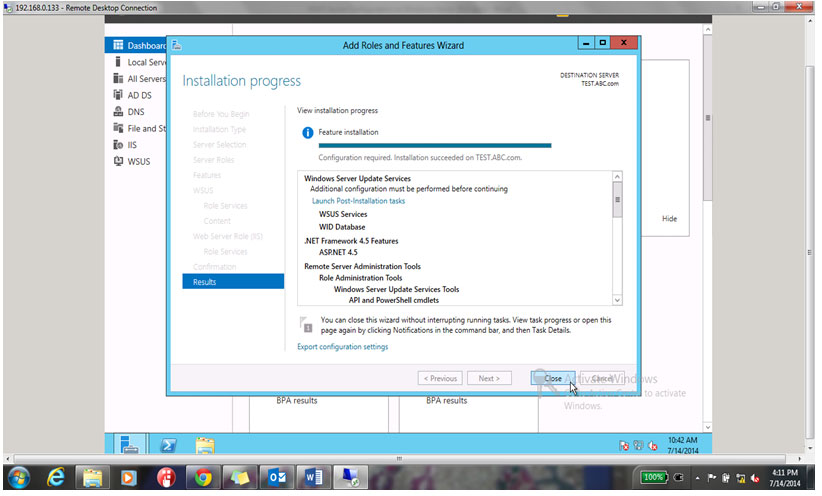Select Web Server Role (IIS) step
This screenshot has height=496, width=822.
pyautogui.click(x=228, y=236)
